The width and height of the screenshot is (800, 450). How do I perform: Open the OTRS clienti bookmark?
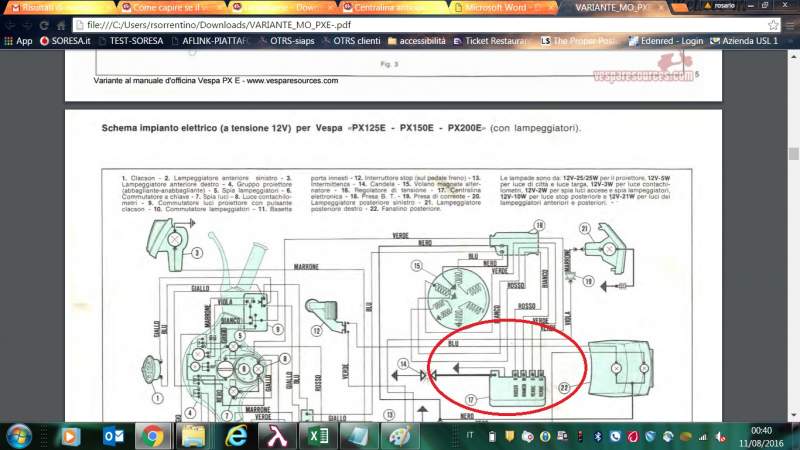(x=352, y=41)
